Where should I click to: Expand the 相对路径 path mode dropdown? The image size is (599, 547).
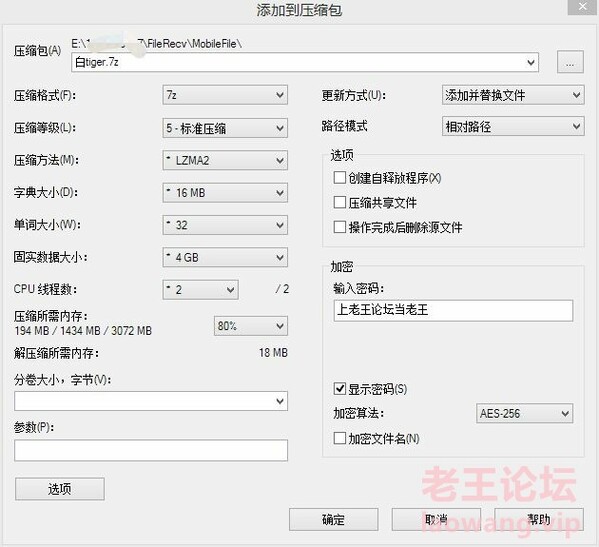pos(513,126)
